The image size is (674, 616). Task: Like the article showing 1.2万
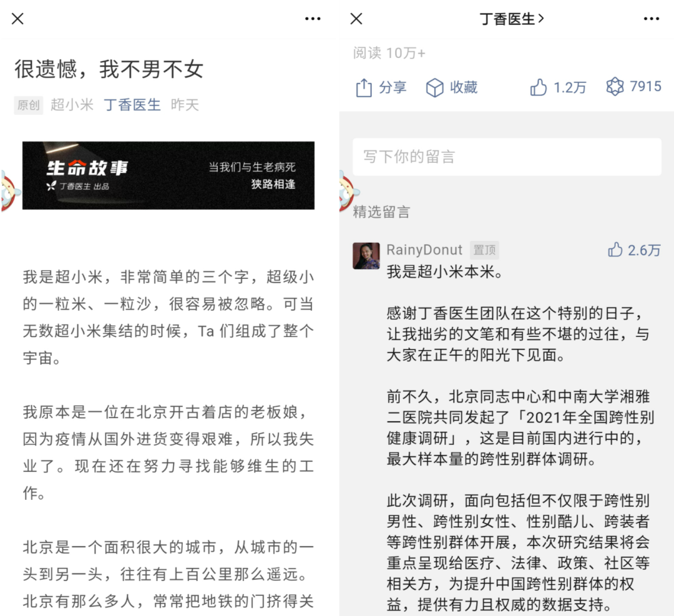(538, 87)
